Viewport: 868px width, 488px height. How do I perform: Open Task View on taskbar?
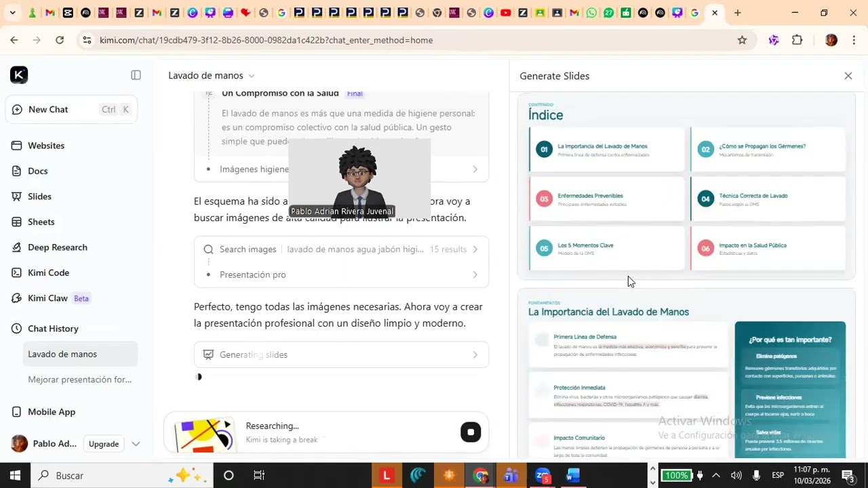point(258,476)
